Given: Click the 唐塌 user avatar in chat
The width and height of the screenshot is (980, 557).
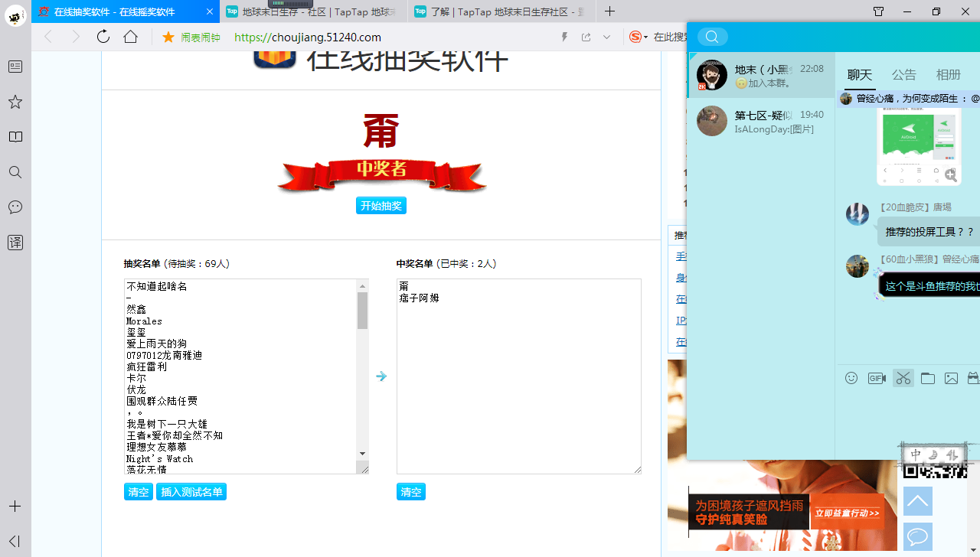Looking at the screenshot, I should 857,214.
